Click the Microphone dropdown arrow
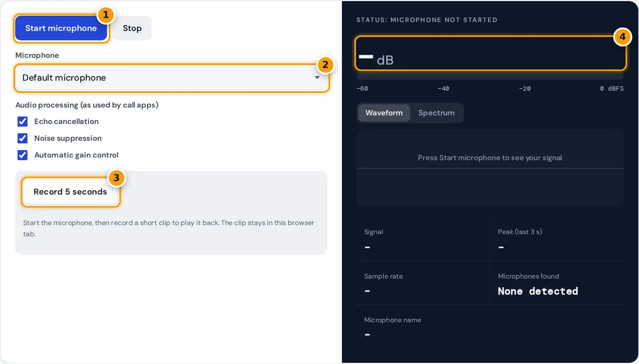 coord(317,78)
